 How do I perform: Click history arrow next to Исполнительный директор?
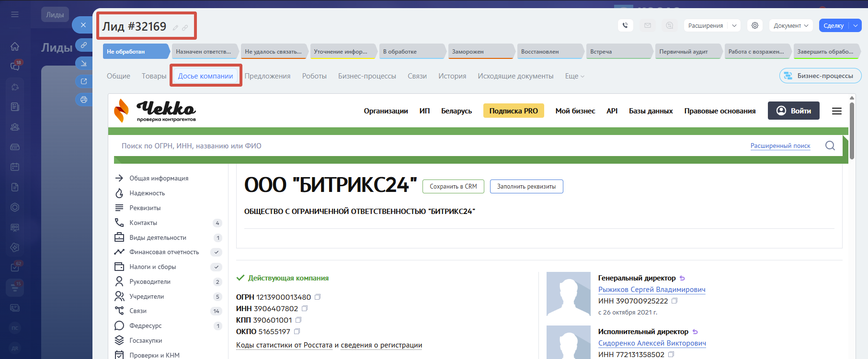tap(695, 332)
